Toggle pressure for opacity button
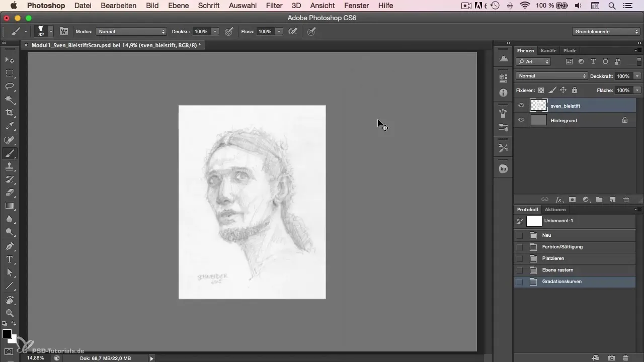The width and height of the screenshot is (644, 362). (229, 31)
